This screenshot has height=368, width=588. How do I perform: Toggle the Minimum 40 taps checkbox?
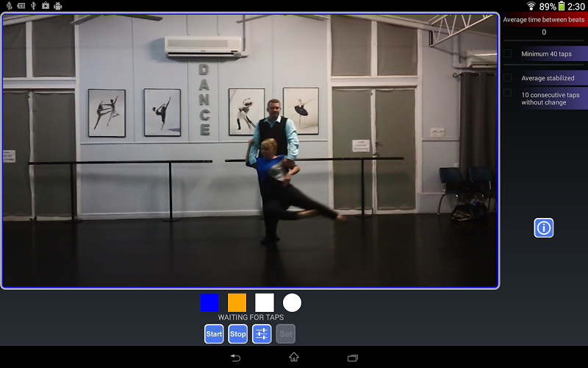click(507, 54)
